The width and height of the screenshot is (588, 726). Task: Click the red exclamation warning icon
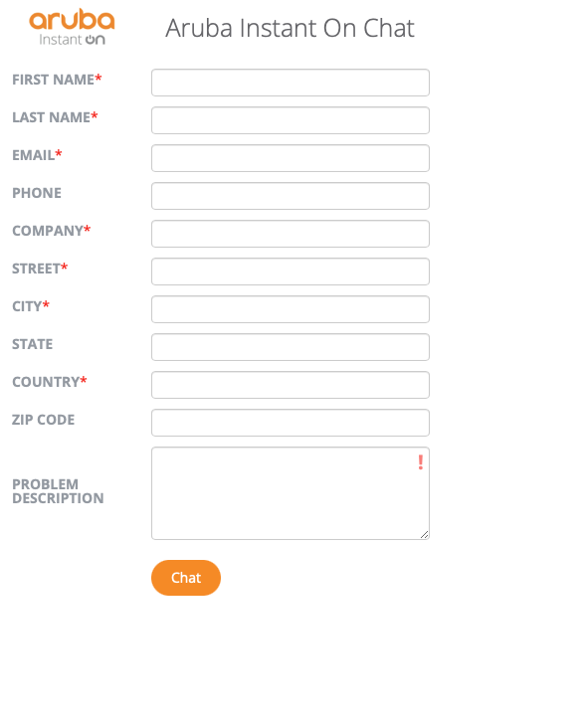coord(420,462)
